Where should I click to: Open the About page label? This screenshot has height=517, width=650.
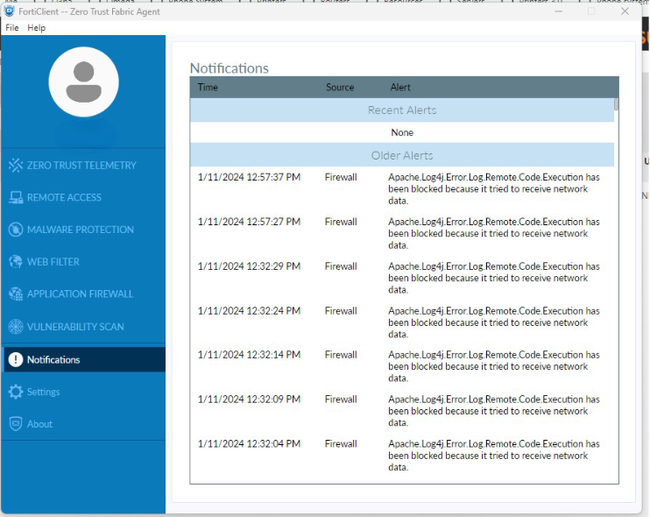(40, 424)
